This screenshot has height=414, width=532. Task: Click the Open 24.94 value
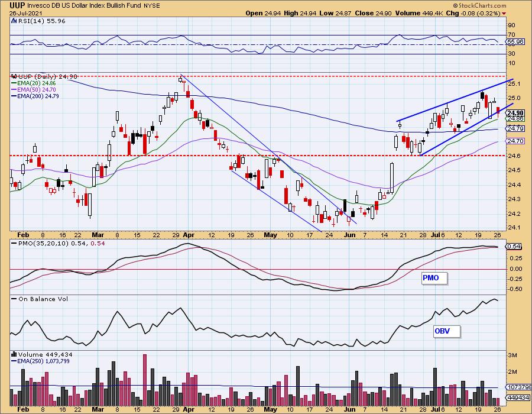click(x=264, y=13)
